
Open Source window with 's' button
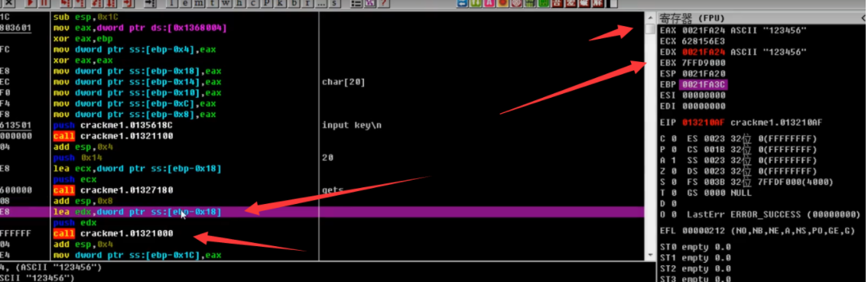click(334, 3)
